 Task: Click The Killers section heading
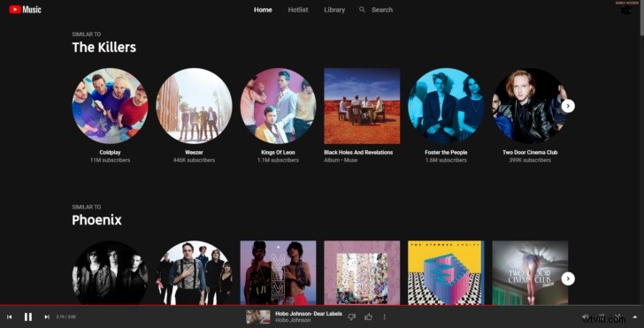click(103, 48)
